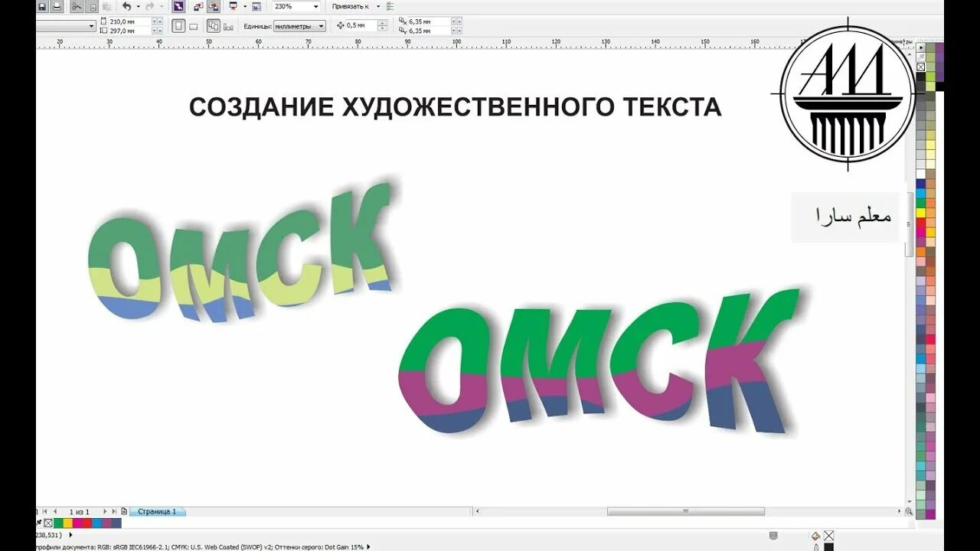
Task: Toggle apply layout to all pages
Action: pyautogui.click(x=214, y=26)
